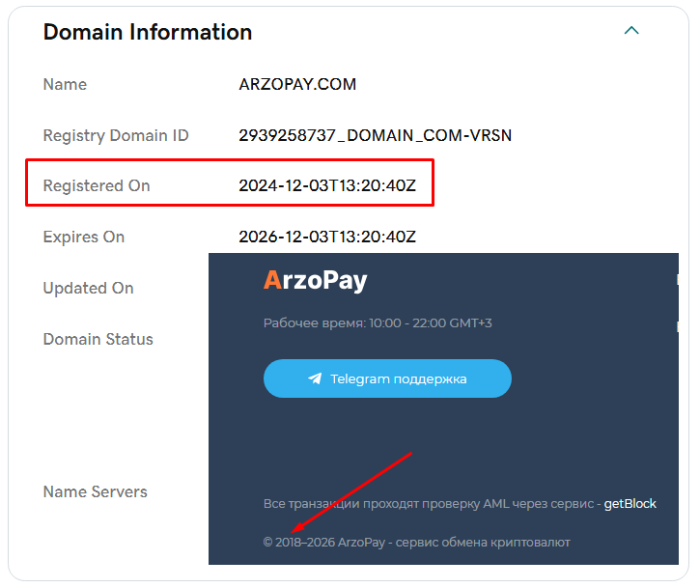Collapse the Domain Information section chevron
The height and width of the screenshot is (588, 700).
click(631, 31)
